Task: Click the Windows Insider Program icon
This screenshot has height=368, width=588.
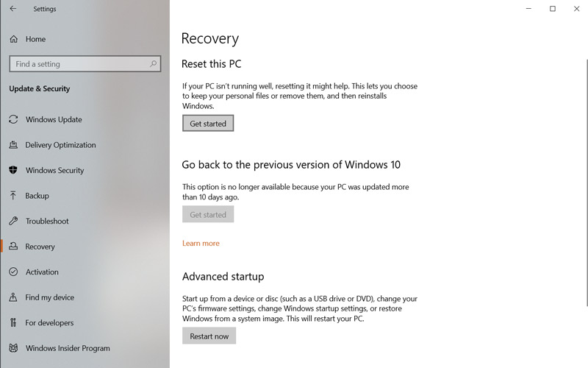Action: [x=12, y=348]
